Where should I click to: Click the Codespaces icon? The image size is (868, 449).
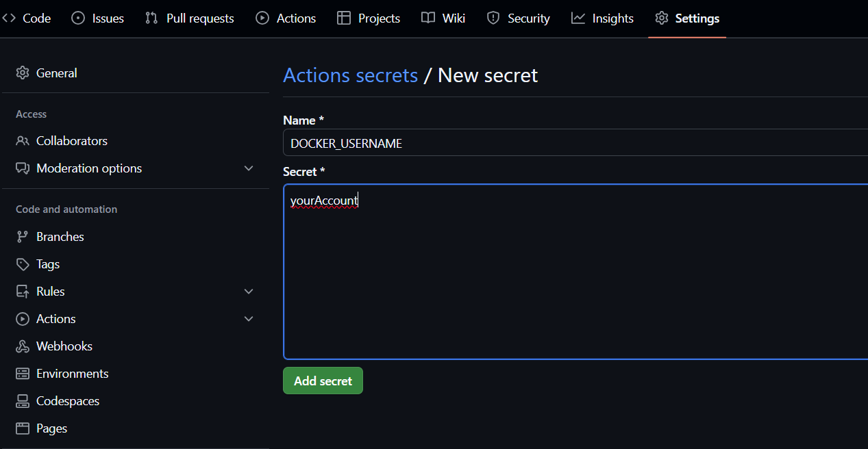[23, 401]
